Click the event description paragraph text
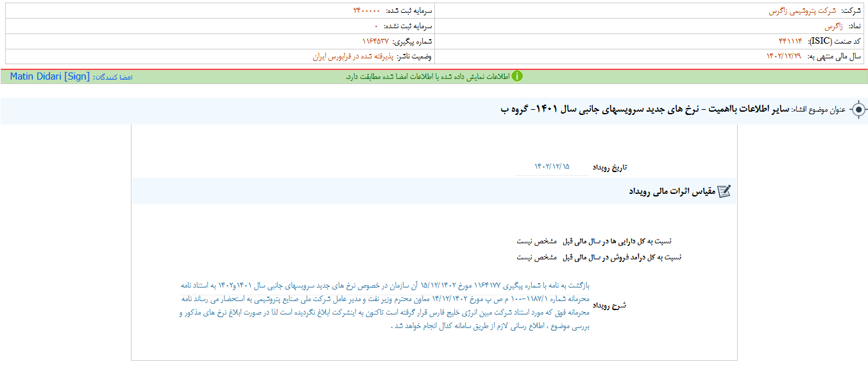This screenshot has width=868, height=382. 385,305
